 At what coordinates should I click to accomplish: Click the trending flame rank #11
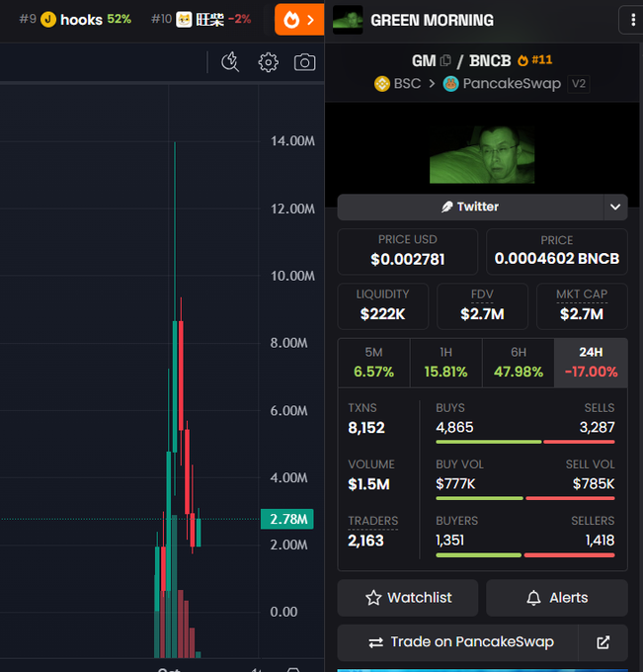click(534, 60)
